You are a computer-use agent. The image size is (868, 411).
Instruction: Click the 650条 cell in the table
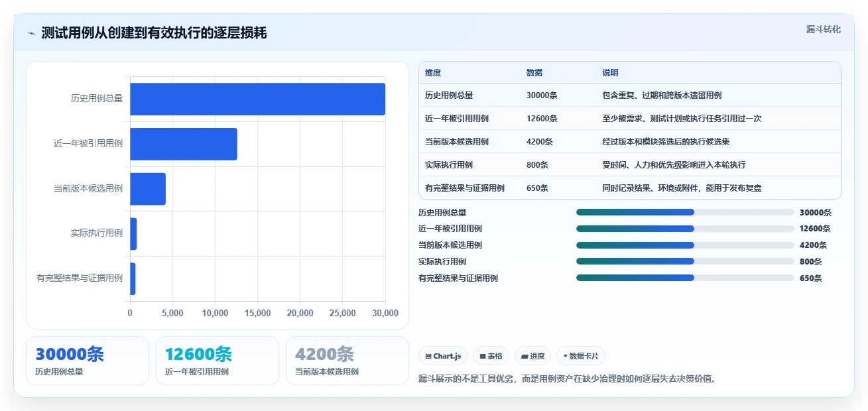point(537,188)
